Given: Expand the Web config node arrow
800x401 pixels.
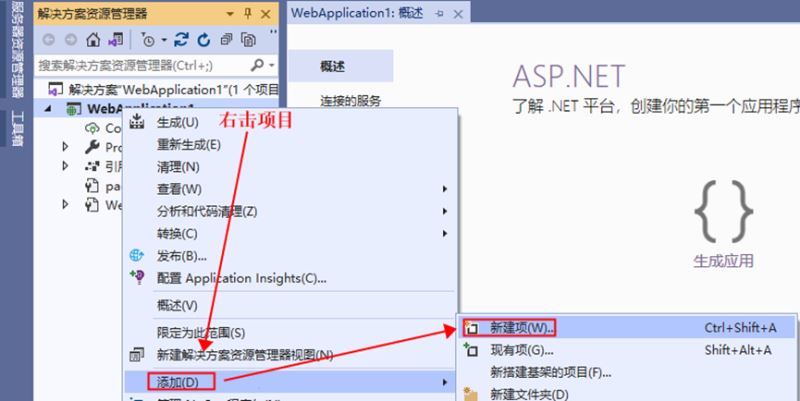Looking at the screenshot, I should point(65,205).
